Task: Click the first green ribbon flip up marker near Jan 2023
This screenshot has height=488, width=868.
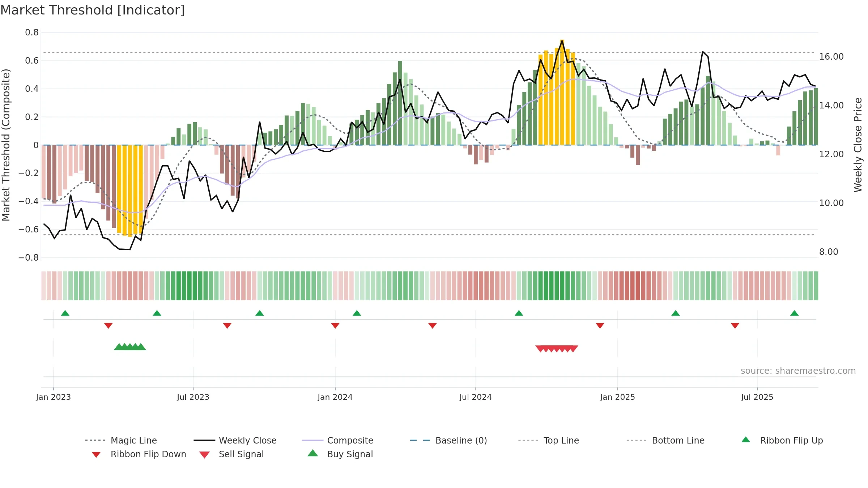Action: pyautogui.click(x=65, y=313)
